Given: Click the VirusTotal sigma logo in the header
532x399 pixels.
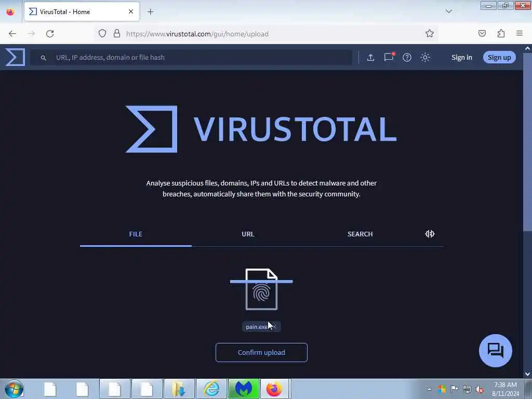Looking at the screenshot, I should click(x=15, y=57).
